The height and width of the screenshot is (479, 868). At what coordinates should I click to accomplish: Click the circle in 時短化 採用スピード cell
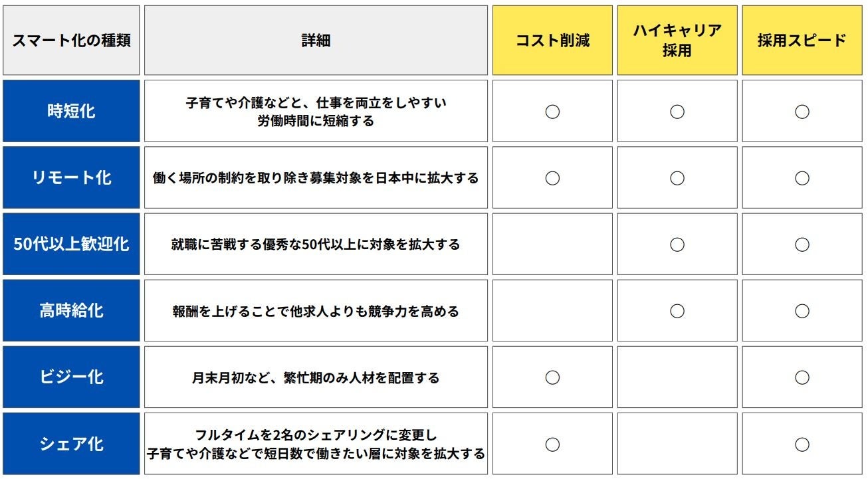click(802, 112)
